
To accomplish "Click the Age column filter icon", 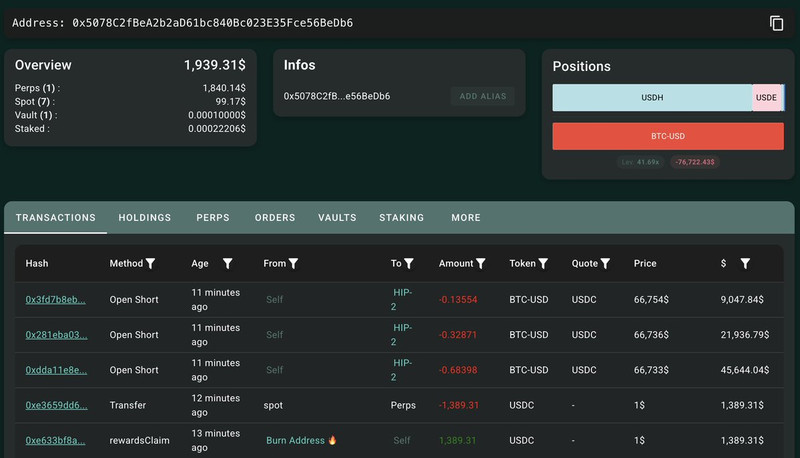I will (227, 264).
